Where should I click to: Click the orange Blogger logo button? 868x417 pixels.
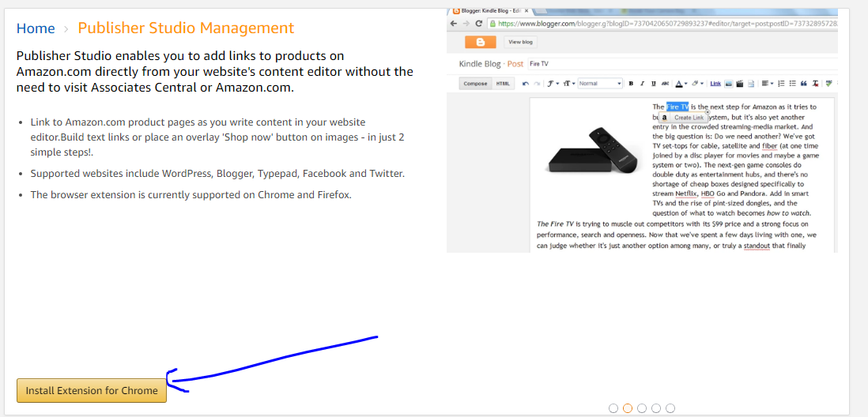pos(480,42)
